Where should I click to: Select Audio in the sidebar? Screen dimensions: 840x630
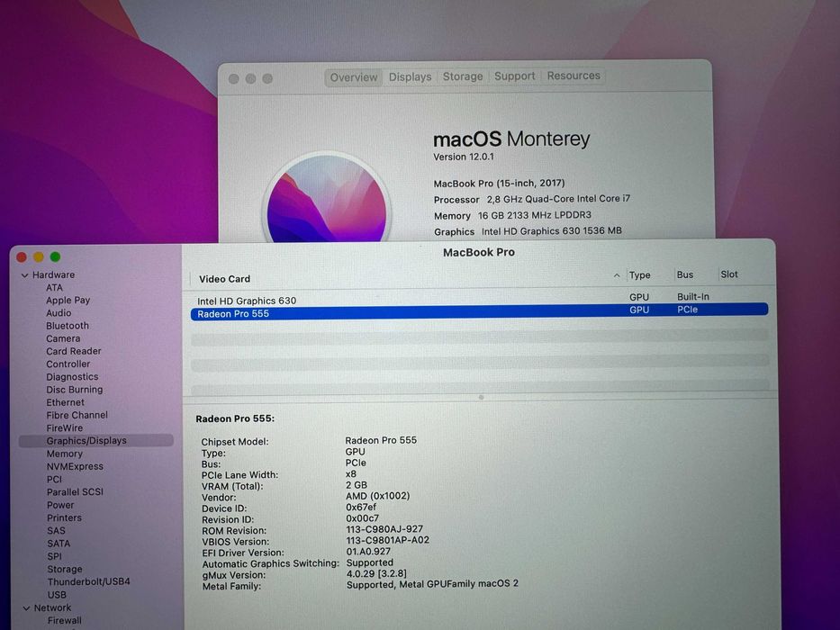(59, 313)
